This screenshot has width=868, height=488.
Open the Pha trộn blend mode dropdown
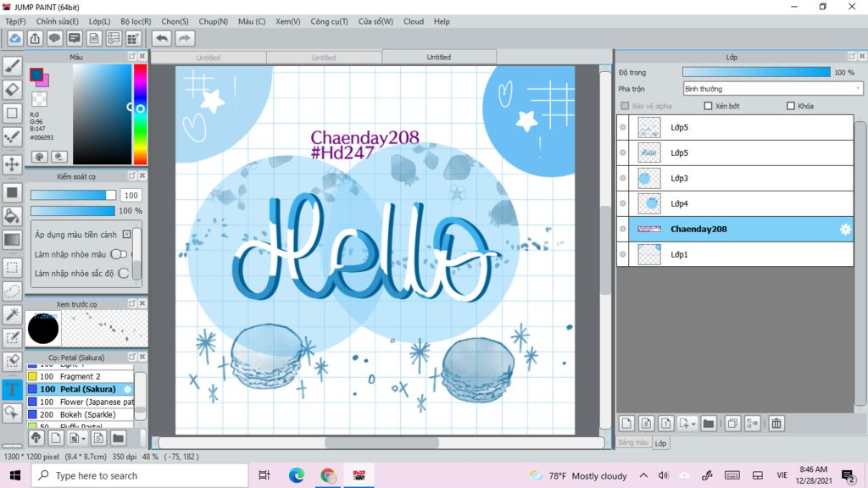pos(773,88)
